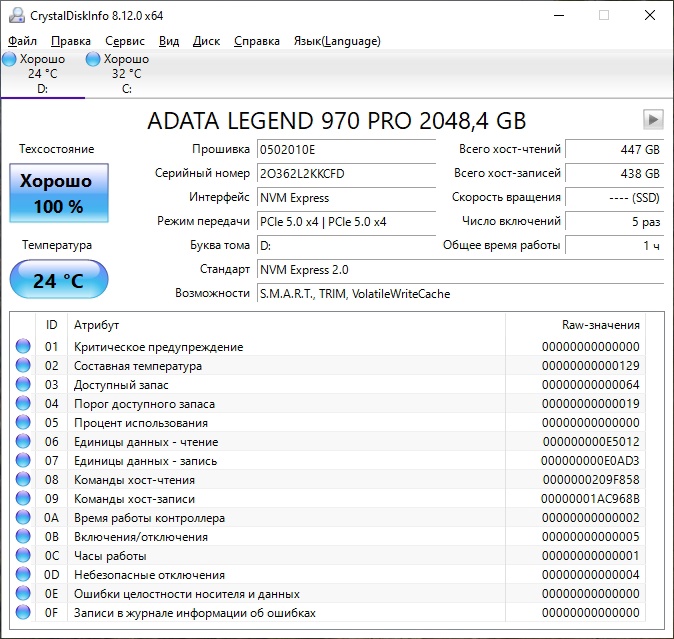This screenshot has height=639, width=674.
Task: Open the Файл menu
Action: coord(22,41)
